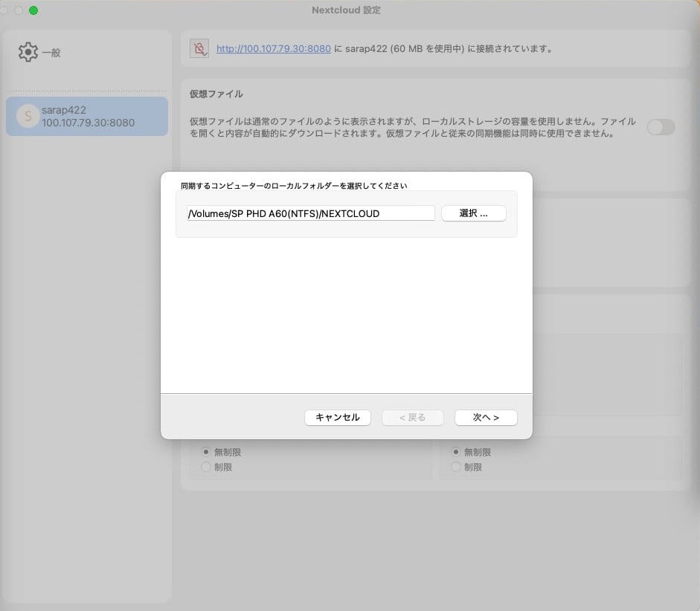The image size is (700, 611).
Task: Click the 選択 ... browse button
Action: [x=474, y=213]
